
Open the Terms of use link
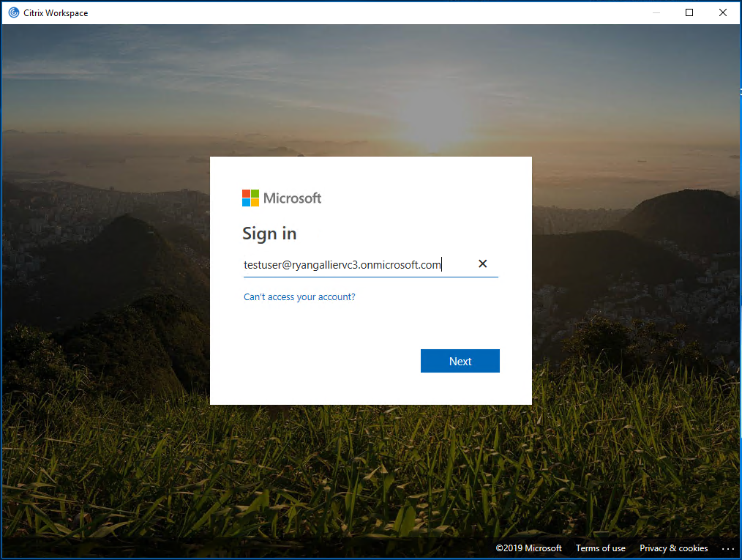[601, 548]
